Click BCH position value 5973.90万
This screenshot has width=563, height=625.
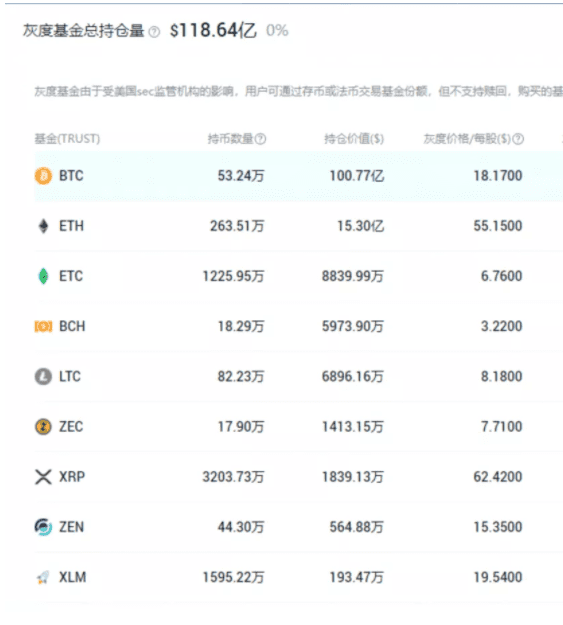coord(353,326)
